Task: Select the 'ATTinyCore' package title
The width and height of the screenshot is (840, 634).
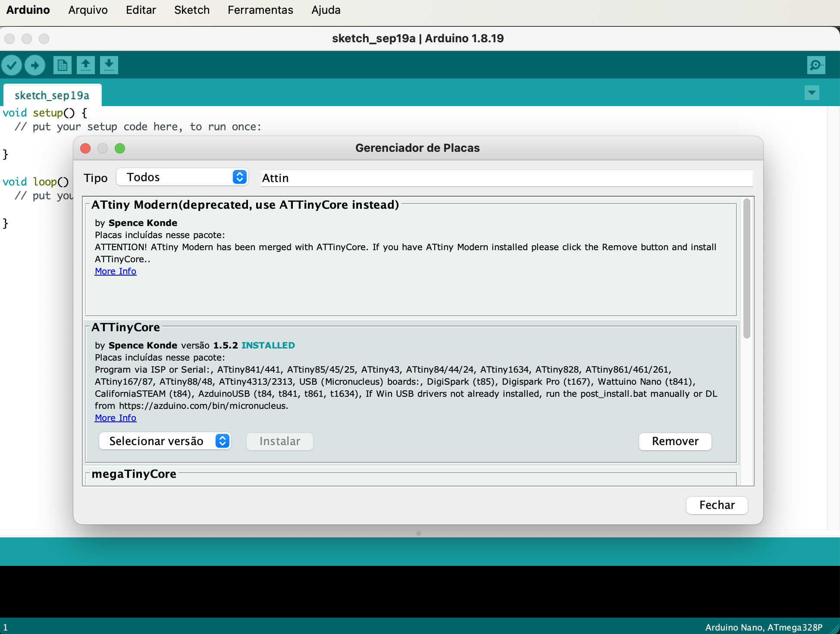Action: tap(125, 327)
